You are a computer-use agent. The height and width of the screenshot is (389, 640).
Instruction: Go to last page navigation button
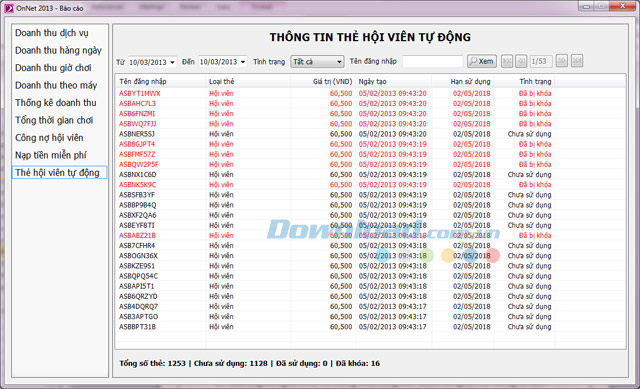point(577,61)
